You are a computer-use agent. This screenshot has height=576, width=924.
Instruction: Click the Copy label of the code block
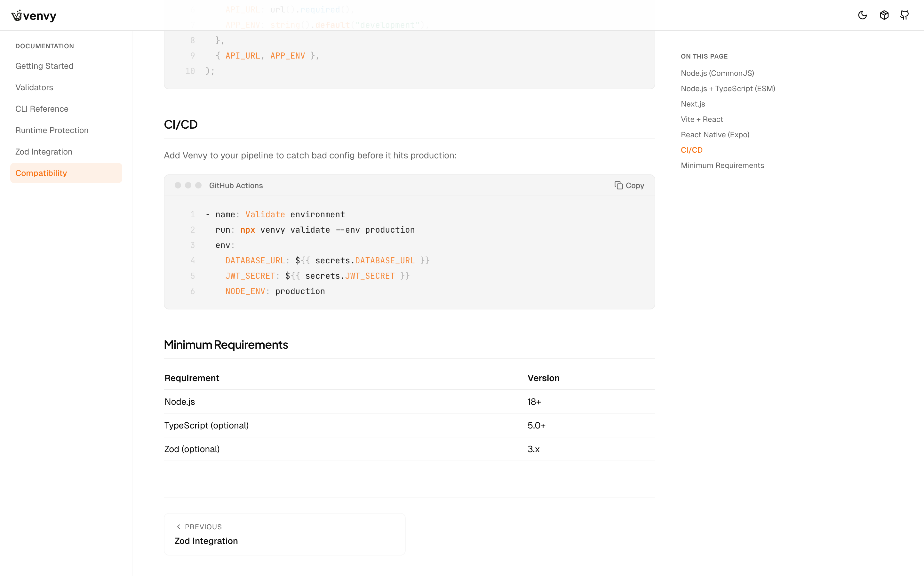pos(634,186)
